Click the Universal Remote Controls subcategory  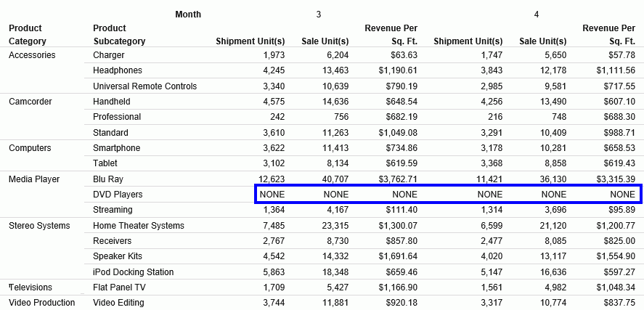145,86
